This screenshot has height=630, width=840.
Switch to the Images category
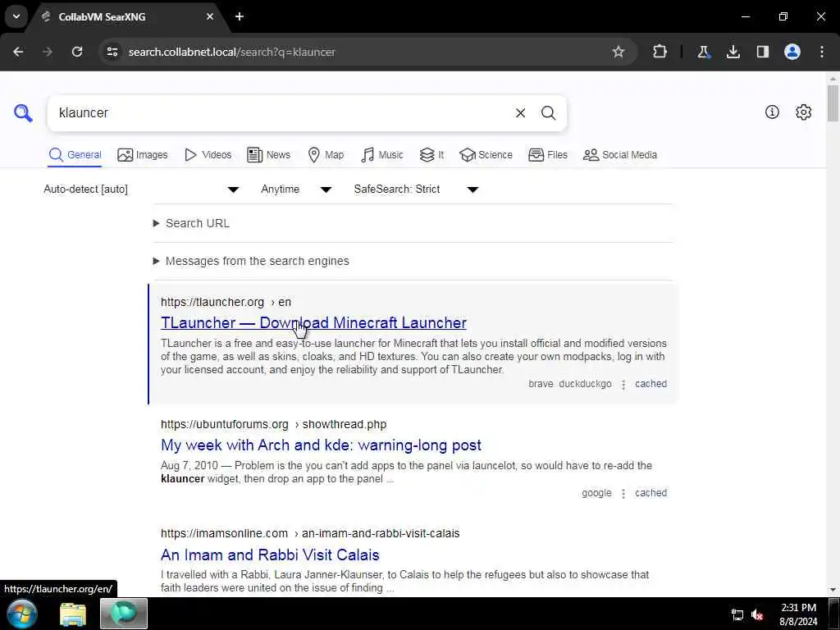pyautogui.click(x=143, y=155)
